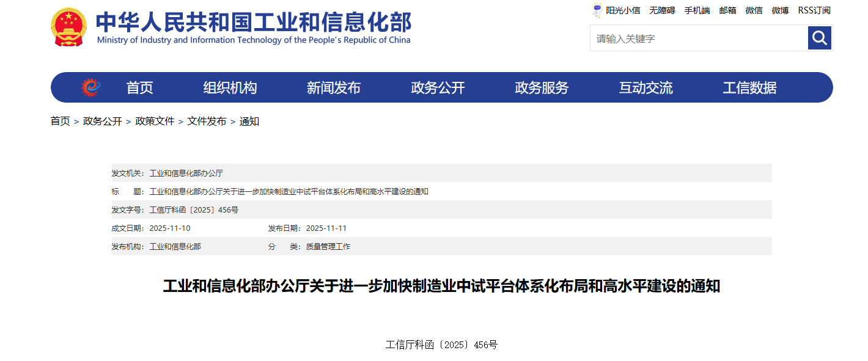Viewport: 868px width, 361px height.
Task: Subscribe via the RSS订阅 link
Action: click(x=815, y=10)
